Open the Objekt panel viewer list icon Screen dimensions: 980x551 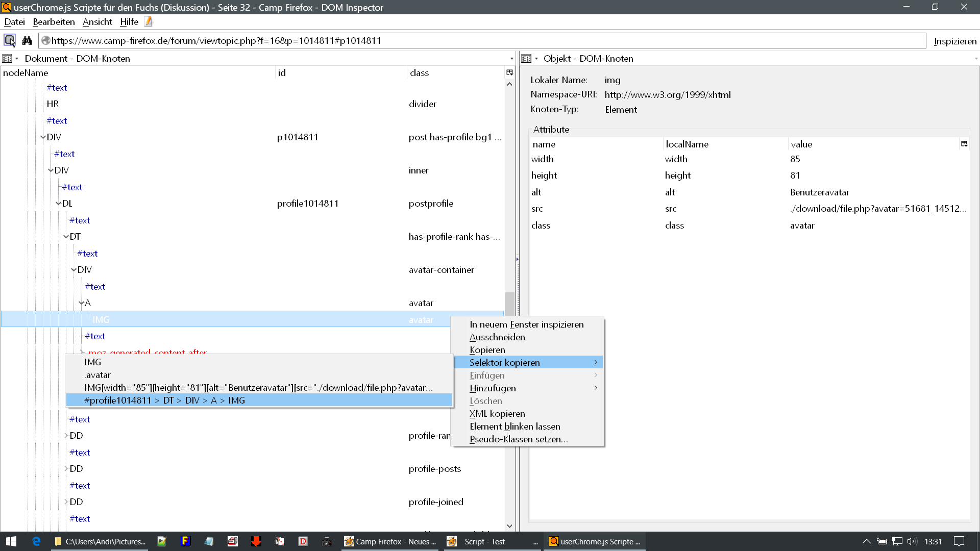coord(527,59)
